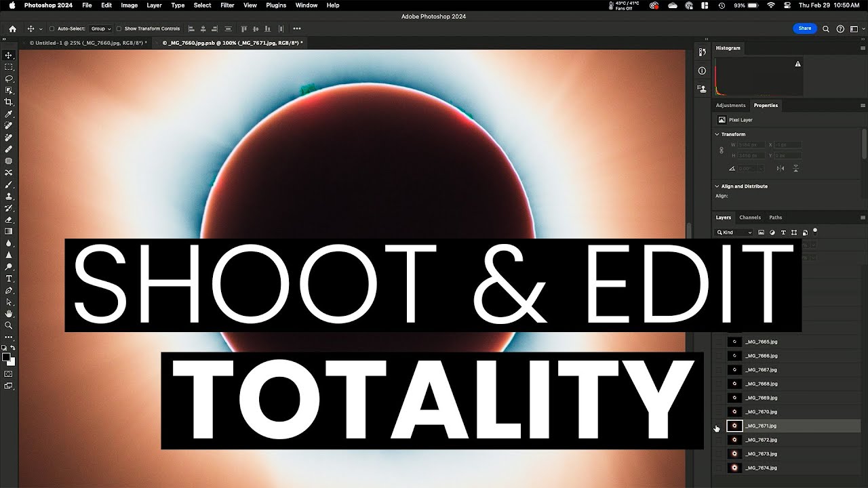The height and width of the screenshot is (488, 868).
Task: Click the flip vertical icon in Transform
Action: pyautogui.click(x=795, y=168)
